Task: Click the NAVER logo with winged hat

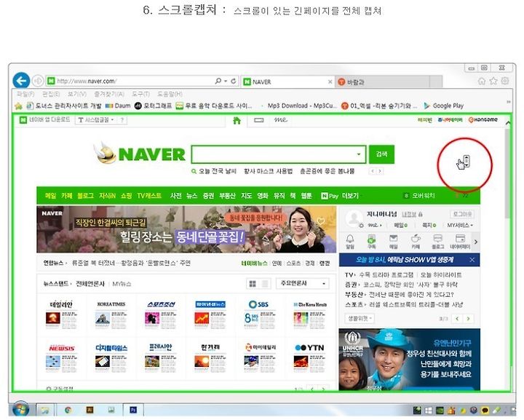Action: (x=139, y=154)
